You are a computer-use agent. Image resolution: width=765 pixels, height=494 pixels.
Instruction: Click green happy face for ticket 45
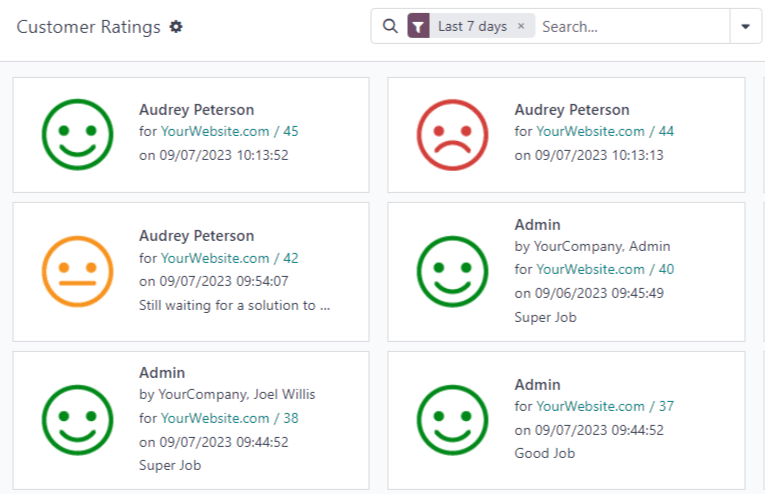77,134
